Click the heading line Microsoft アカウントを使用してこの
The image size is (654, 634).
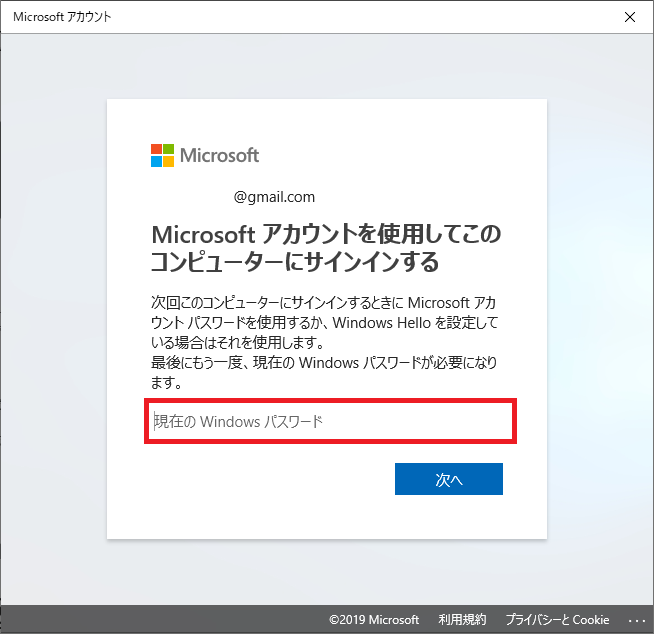[325, 235]
